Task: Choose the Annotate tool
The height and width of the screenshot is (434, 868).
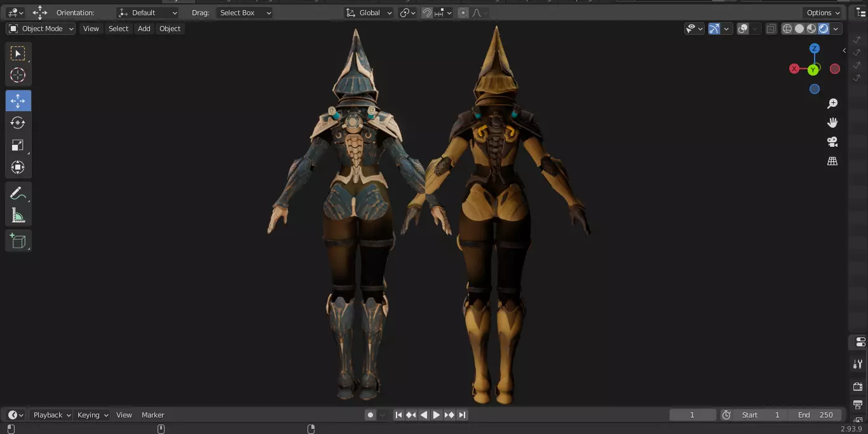Action: tap(18, 193)
